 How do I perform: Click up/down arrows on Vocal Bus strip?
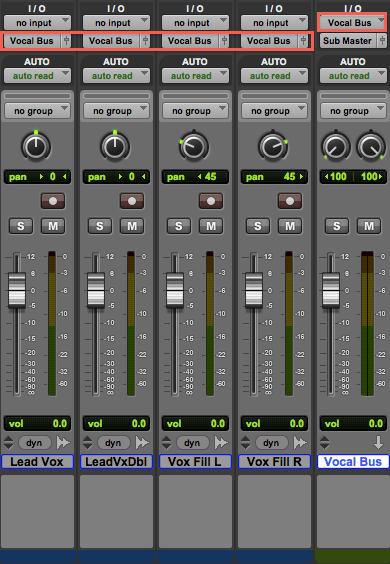point(325,443)
